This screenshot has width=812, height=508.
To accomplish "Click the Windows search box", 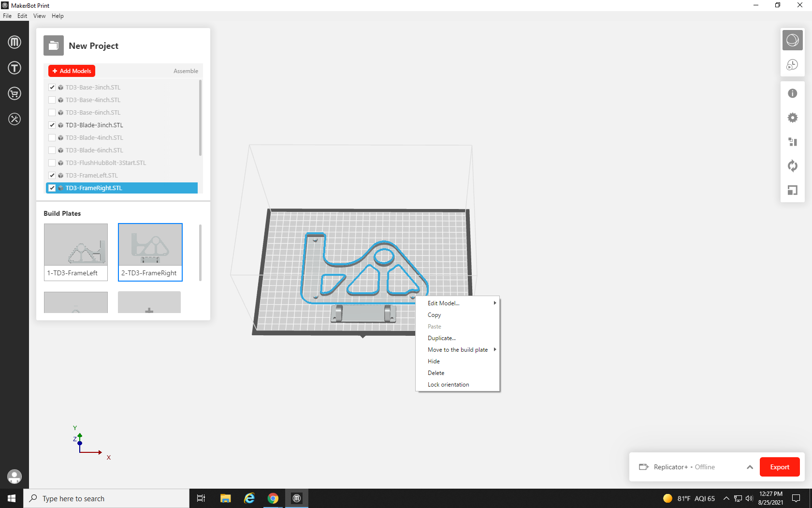I will point(106,498).
